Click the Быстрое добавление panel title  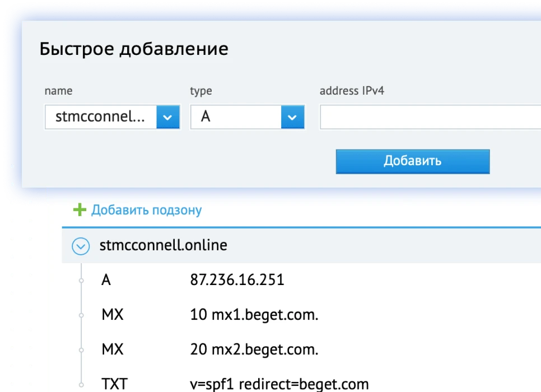coord(133,49)
